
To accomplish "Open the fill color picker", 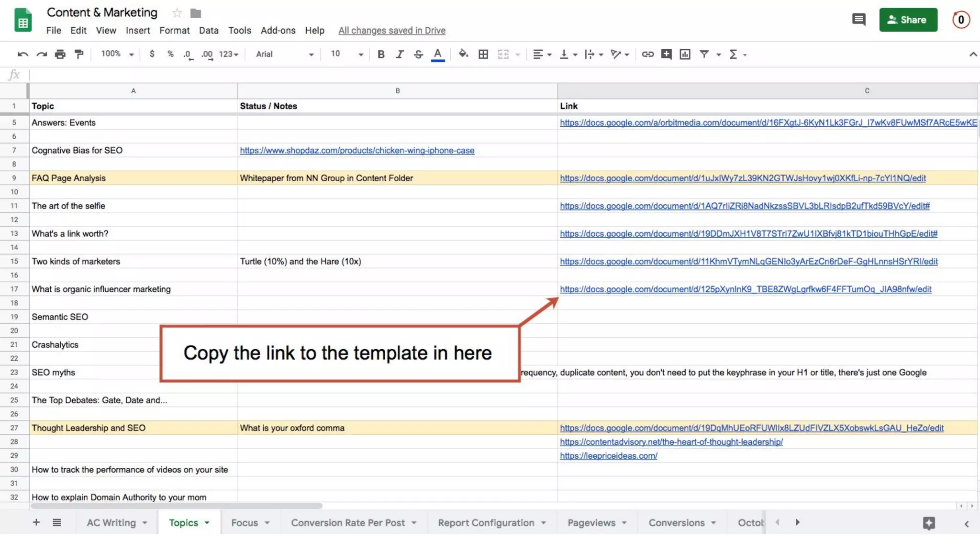I will (x=463, y=54).
